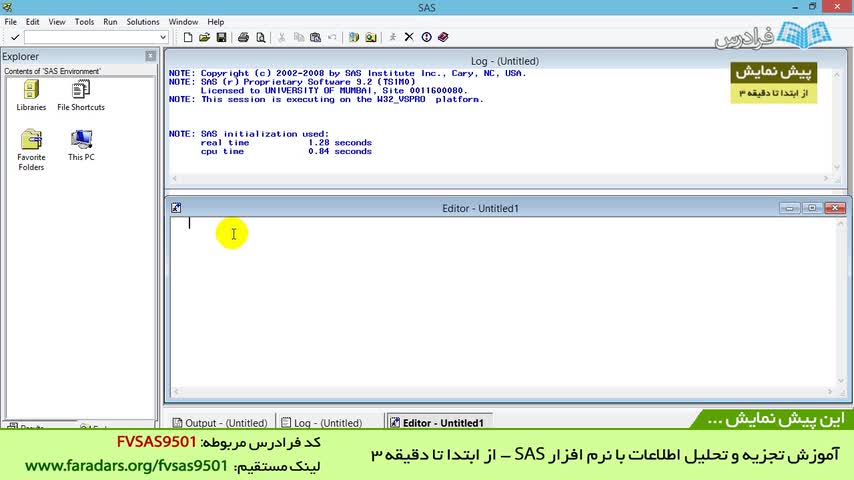The height and width of the screenshot is (480, 854).
Task: Click the Paste clipboard icon
Action: pyautogui.click(x=315, y=37)
